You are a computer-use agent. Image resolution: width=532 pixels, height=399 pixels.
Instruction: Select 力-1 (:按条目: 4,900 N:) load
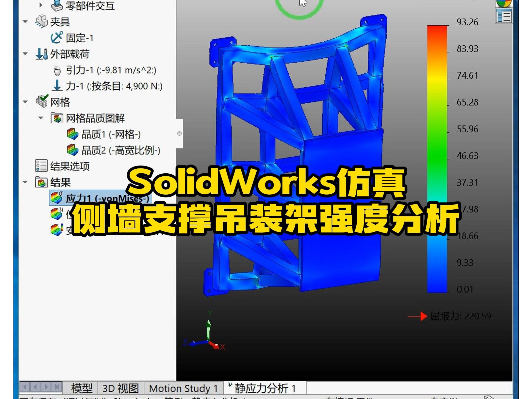[114, 86]
